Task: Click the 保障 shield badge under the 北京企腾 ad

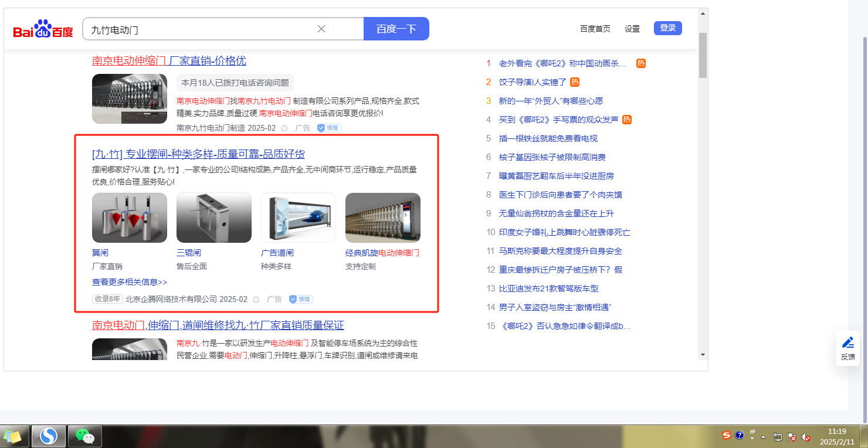Action: 301,299
